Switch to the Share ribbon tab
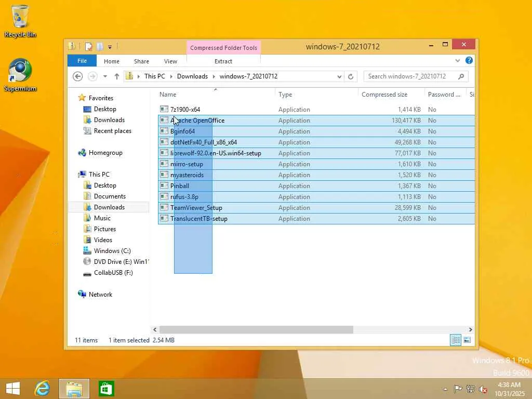The image size is (532, 399). [x=141, y=61]
